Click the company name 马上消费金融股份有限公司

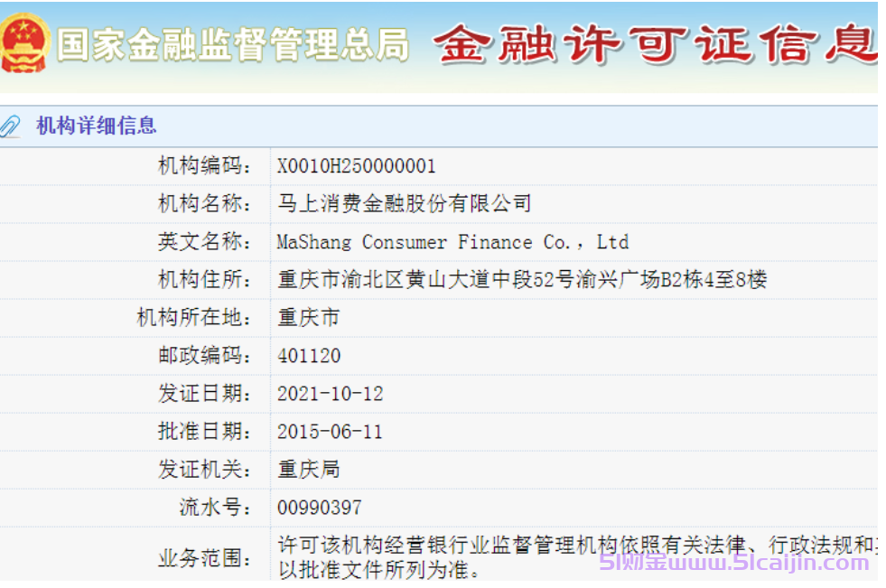[406, 203]
